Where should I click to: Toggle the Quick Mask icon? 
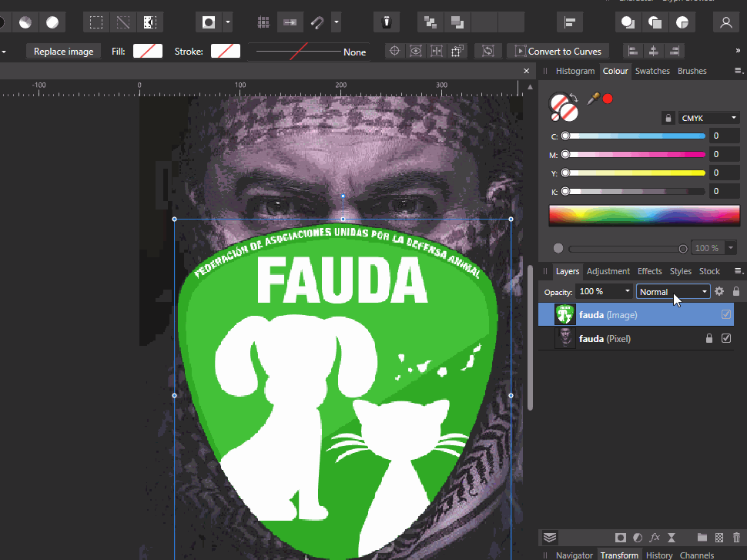pos(209,22)
